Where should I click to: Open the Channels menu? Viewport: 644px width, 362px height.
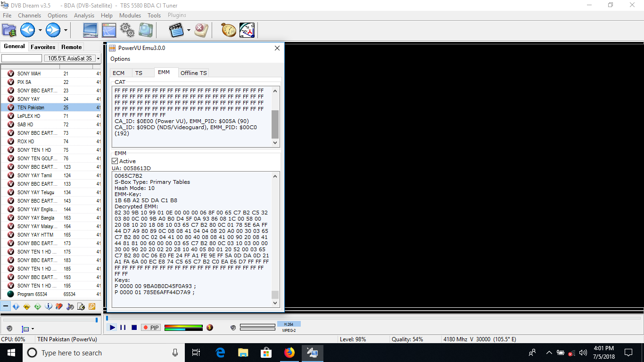click(29, 16)
